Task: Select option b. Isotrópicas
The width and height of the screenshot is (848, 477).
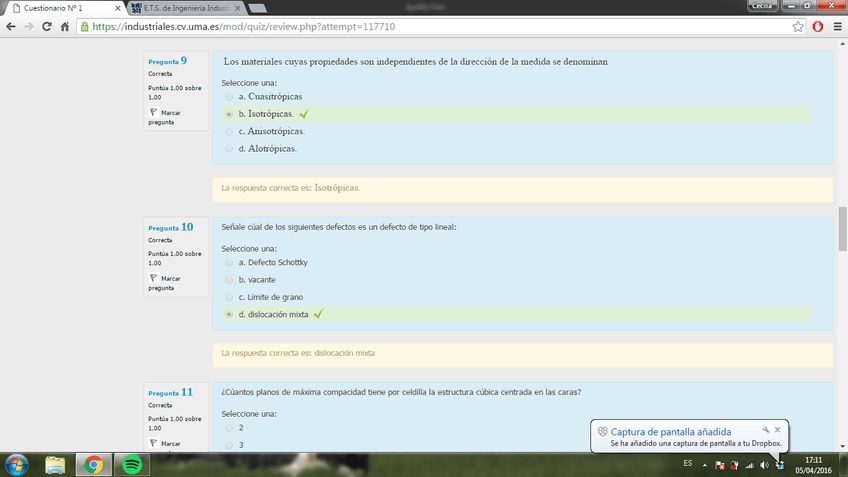Action: pos(229,114)
